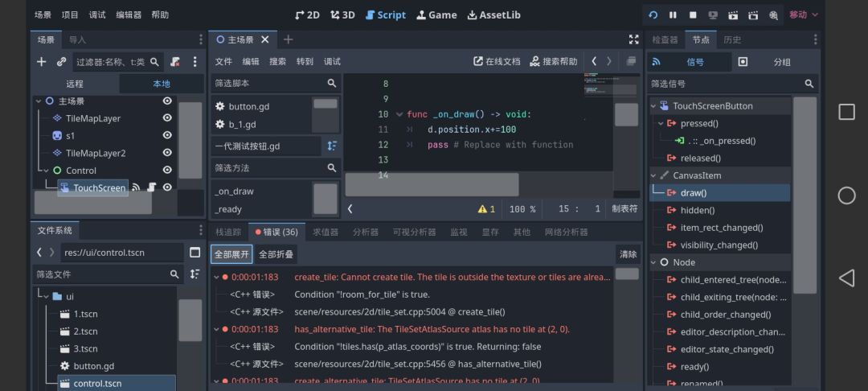Toggle alphabetical method sorting icon
This screenshot has width=868, height=391.
pyautogui.click(x=332, y=146)
